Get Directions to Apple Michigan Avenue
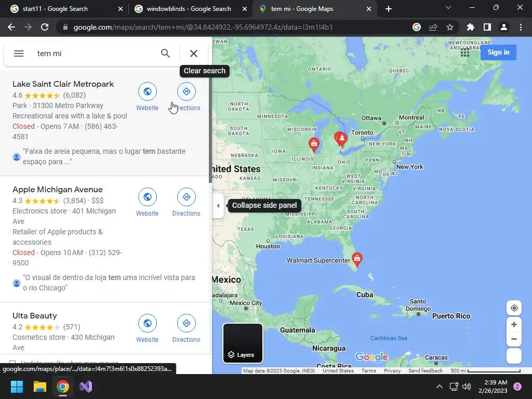 tap(187, 202)
